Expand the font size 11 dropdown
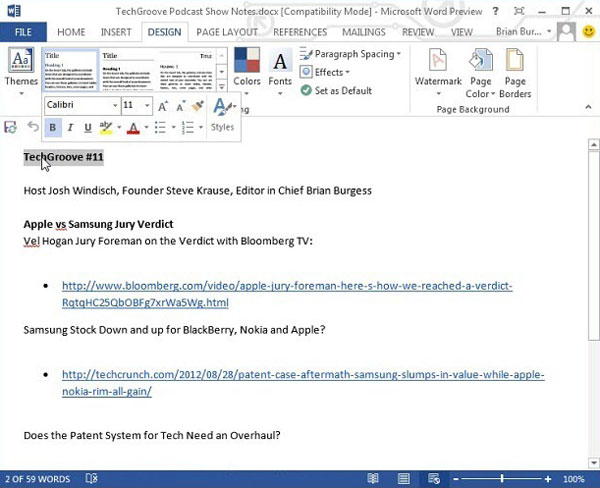Viewport: 600px width, 488px height. coord(147,105)
